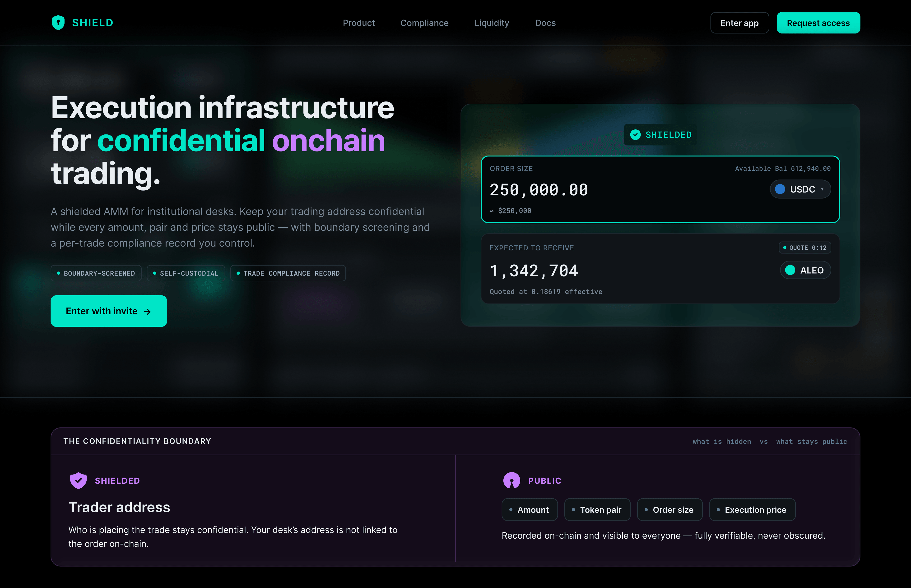Click what is hidden label
The image size is (911, 588).
point(721,442)
